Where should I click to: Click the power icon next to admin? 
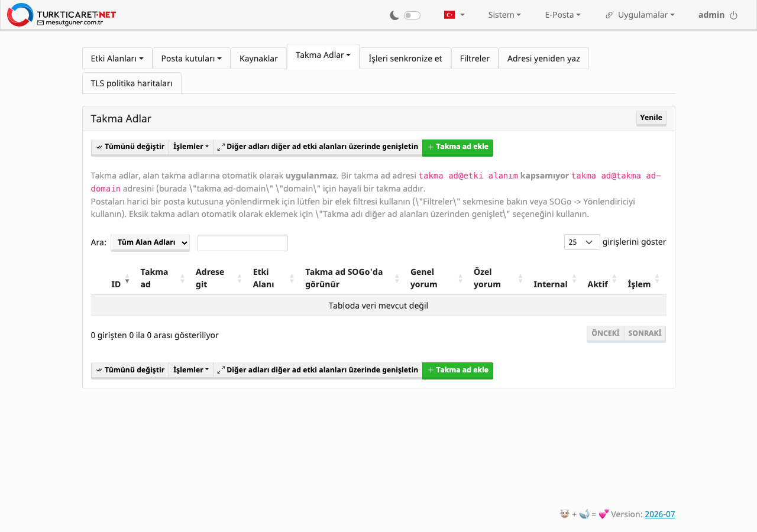click(x=734, y=15)
